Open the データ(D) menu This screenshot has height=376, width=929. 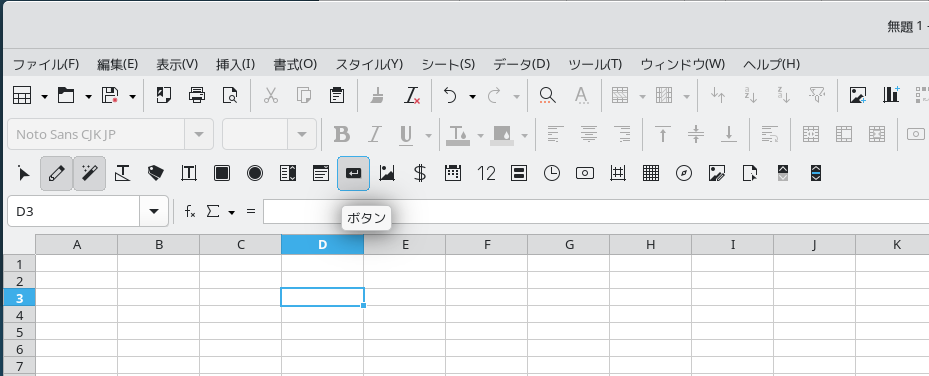click(521, 64)
